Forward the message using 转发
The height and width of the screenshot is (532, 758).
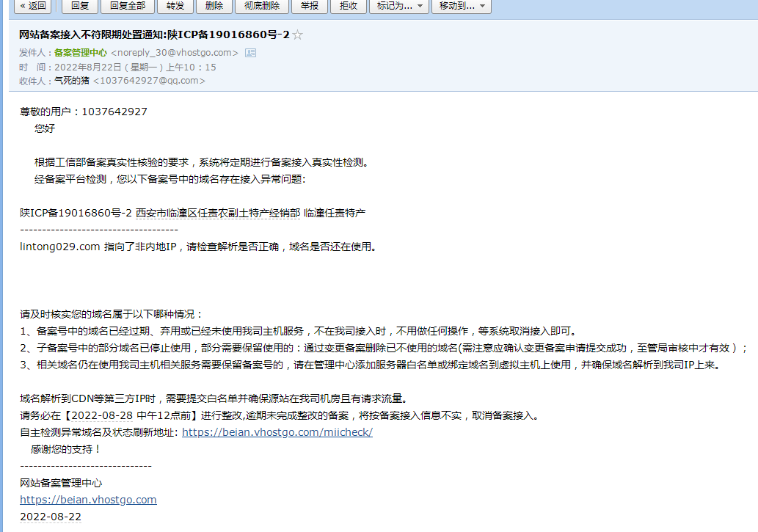[175, 6]
